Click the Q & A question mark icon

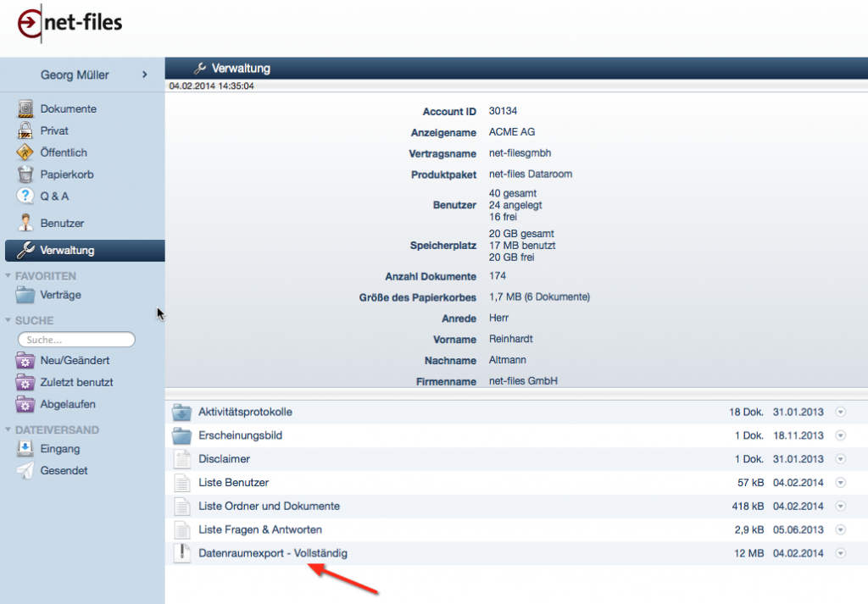coord(25,197)
